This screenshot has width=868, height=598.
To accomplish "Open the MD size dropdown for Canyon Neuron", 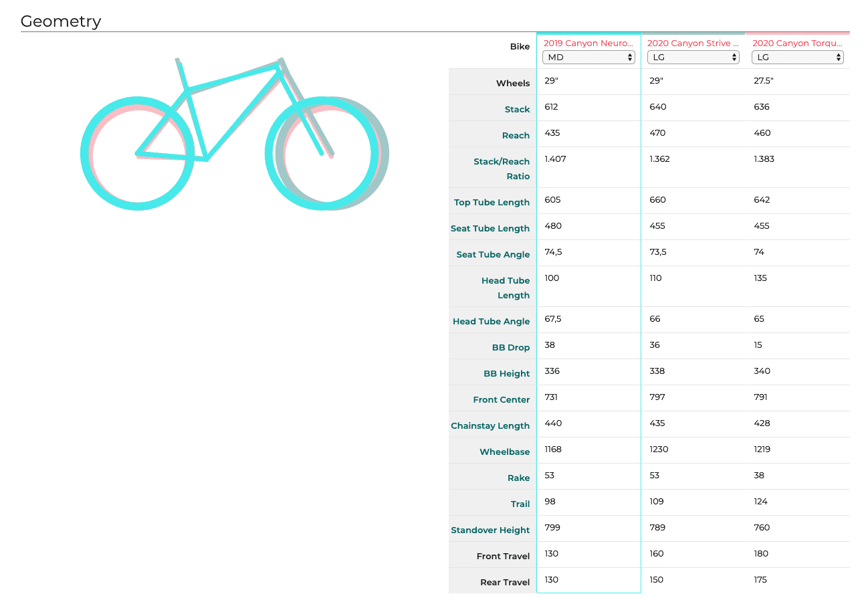I will (x=588, y=58).
